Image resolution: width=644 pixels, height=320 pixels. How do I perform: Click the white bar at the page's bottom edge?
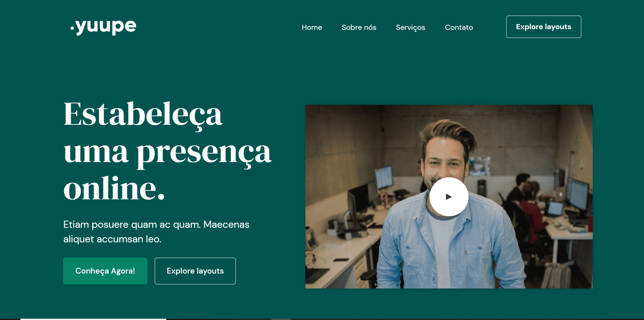click(93, 319)
